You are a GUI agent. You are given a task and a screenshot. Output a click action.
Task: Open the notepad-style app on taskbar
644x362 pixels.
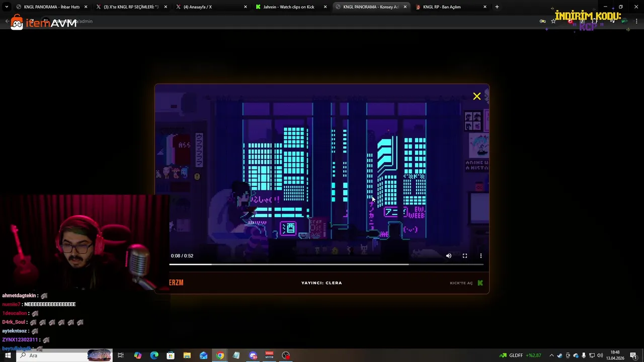[x=236, y=355]
